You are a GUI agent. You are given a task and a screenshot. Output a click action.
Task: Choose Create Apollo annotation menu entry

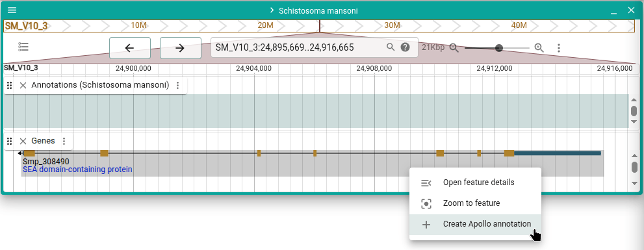[475, 224]
